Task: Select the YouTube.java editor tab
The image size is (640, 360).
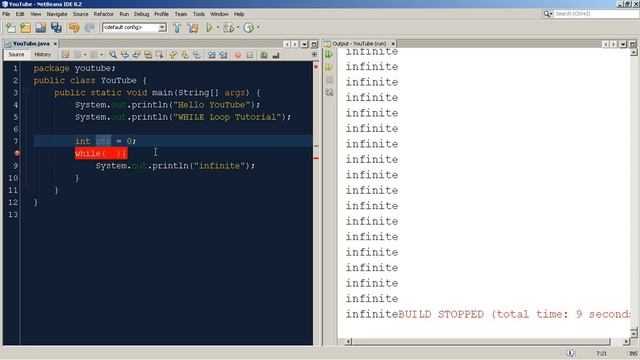Action: pyautogui.click(x=31, y=43)
